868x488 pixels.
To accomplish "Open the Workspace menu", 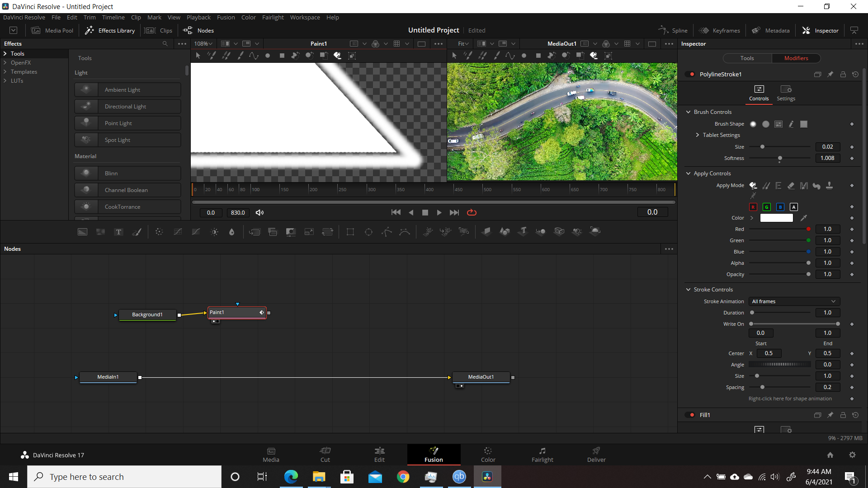I will [x=305, y=17].
